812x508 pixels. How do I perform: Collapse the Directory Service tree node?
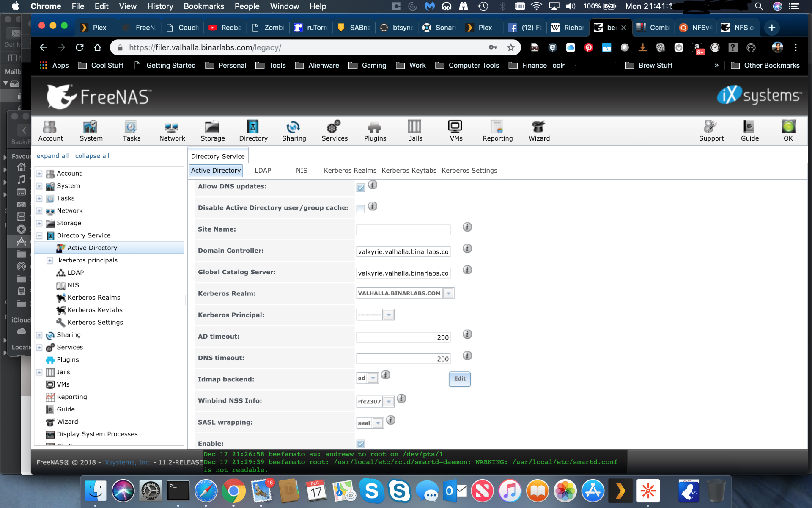pos(39,236)
